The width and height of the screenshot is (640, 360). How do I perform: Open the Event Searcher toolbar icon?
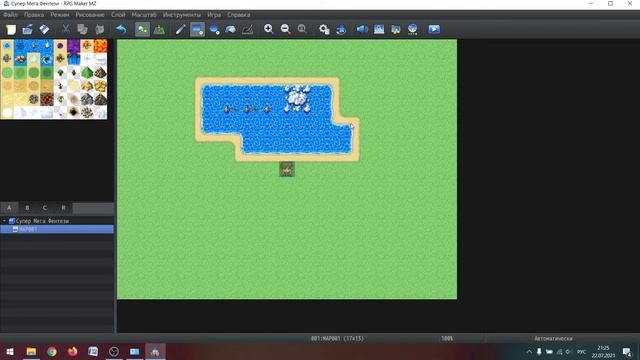click(379, 29)
